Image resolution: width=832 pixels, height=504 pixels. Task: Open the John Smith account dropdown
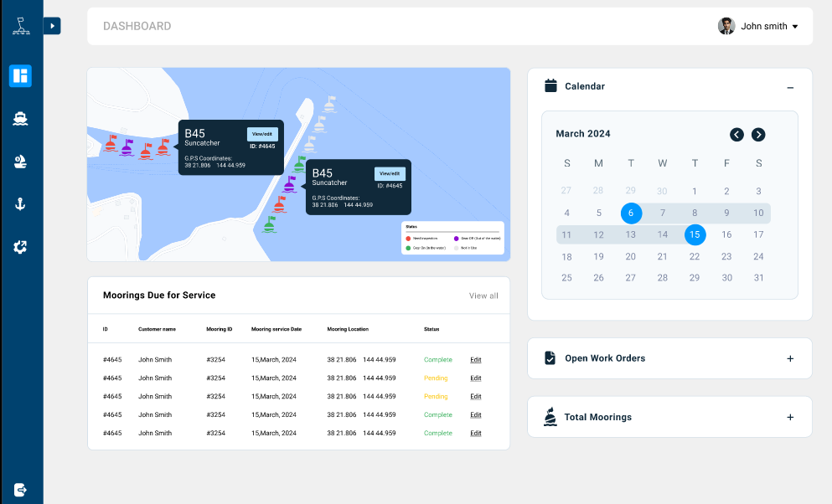[761, 26]
